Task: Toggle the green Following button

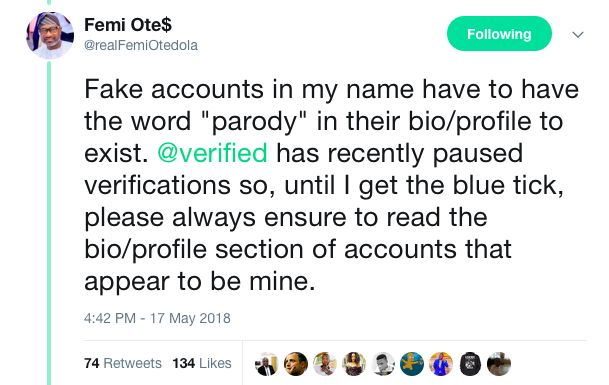Action: [499, 34]
